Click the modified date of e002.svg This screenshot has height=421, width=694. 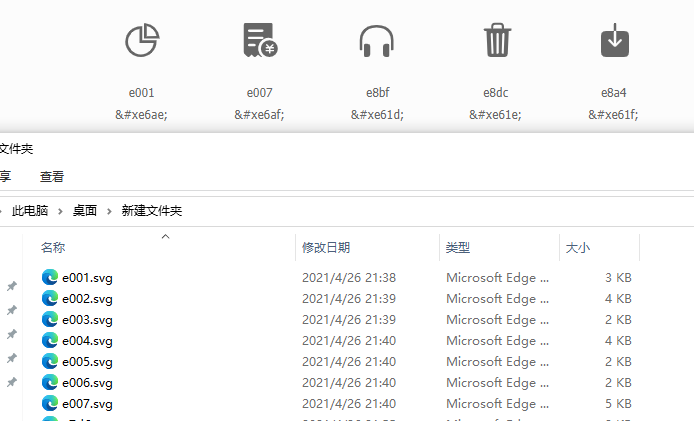click(x=349, y=299)
